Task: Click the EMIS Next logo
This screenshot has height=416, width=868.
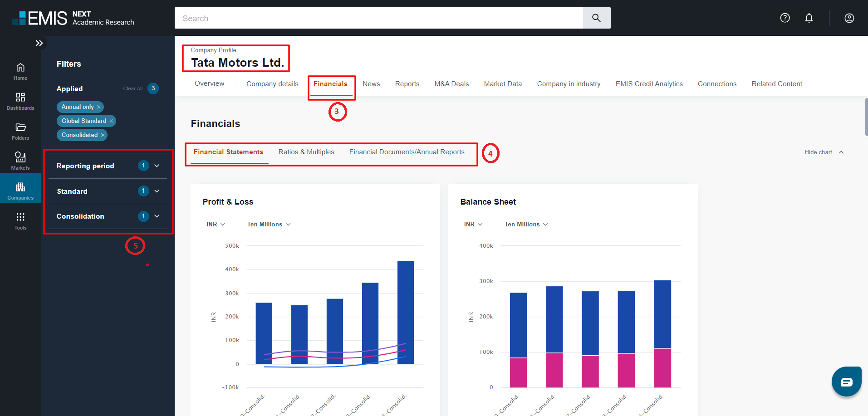Action: tap(73, 18)
